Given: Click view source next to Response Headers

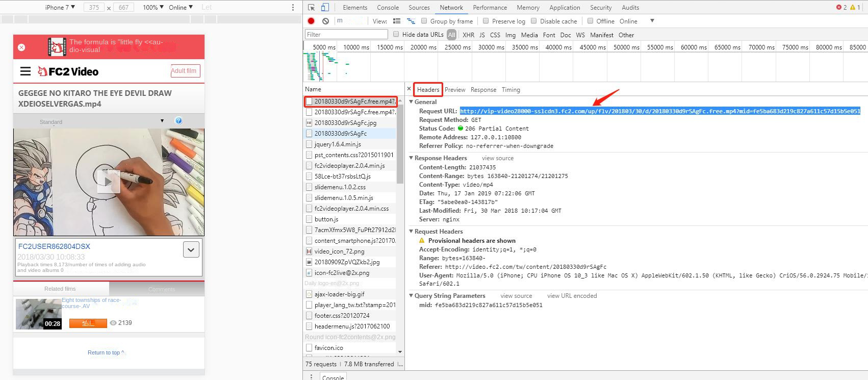Looking at the screenshot, I should tap(498, 158).
